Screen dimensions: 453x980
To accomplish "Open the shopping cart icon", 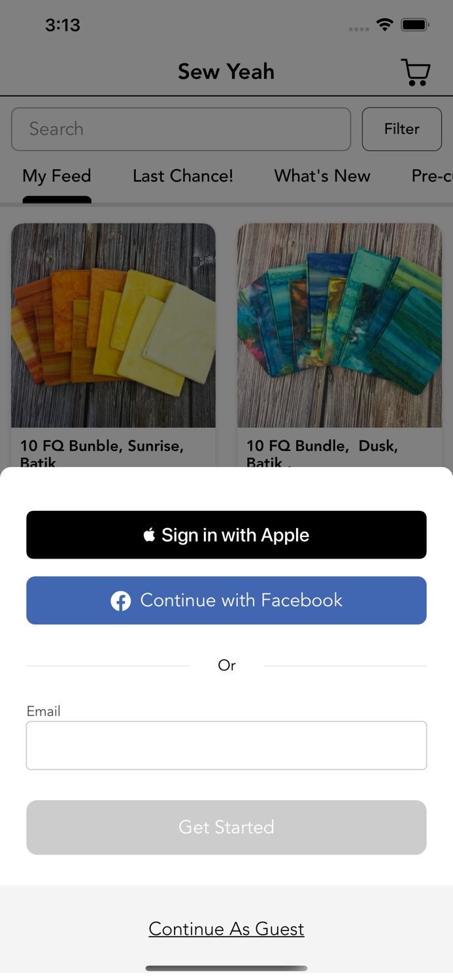I will [x=416, y=72].
